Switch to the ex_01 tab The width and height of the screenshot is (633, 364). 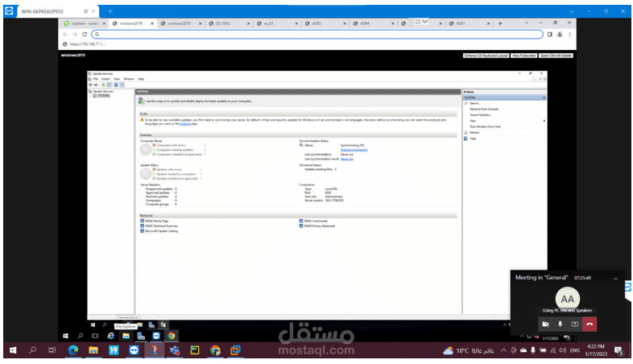[x=276, y=23]
